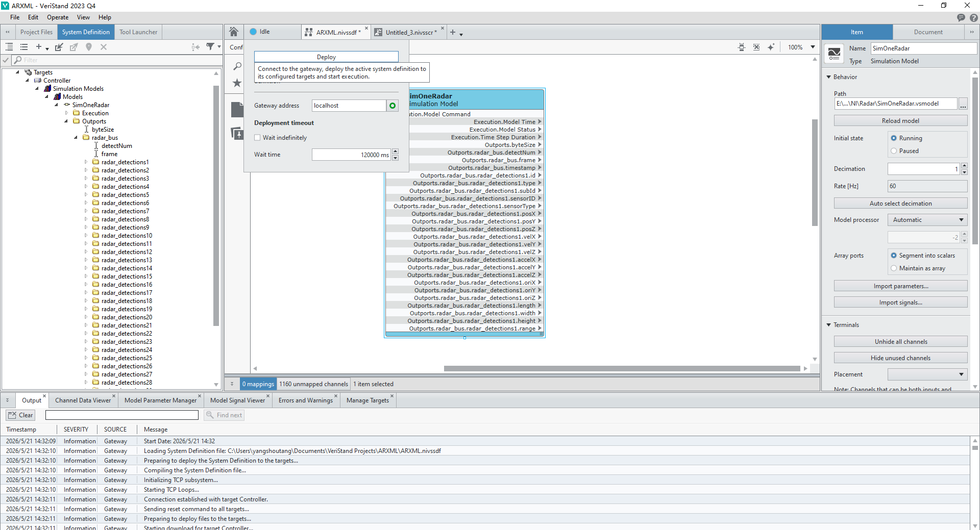
Task: Open the Model processor dropdown
Action: [x=927, y=220]
